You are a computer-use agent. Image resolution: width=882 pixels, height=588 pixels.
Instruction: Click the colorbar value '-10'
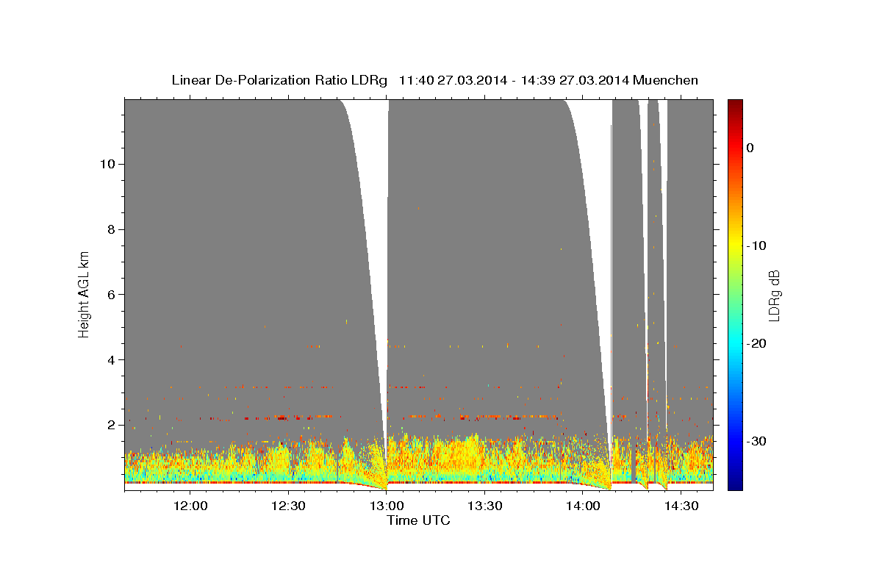coord(758,245)
